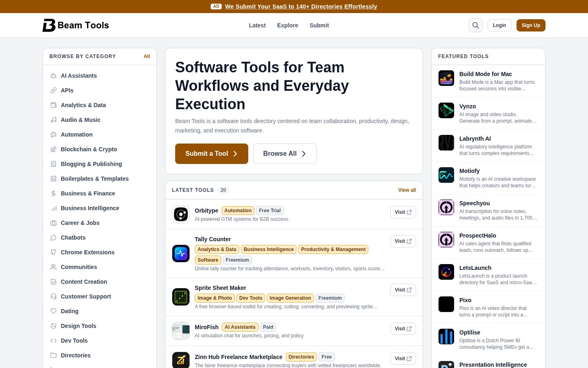Open Presentation Intelligence featured tool

click(493, 365)
